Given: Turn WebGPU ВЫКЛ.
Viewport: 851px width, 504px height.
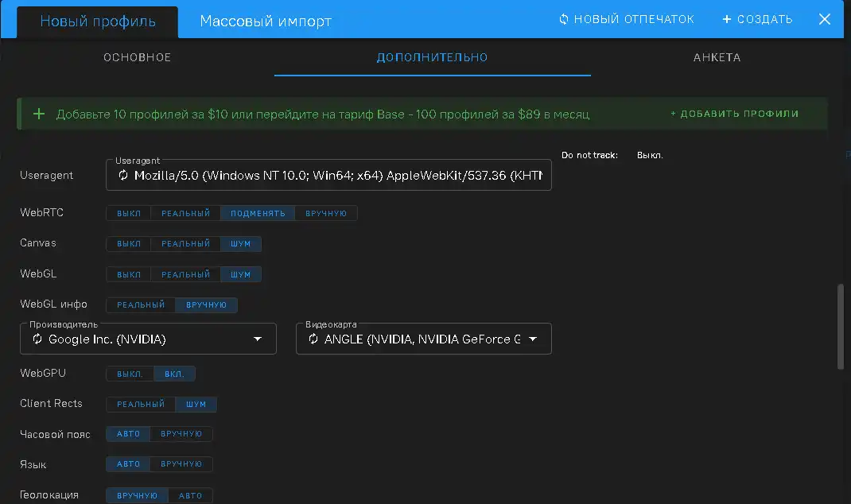Looking at the screenshot, I should coord(130,374).
